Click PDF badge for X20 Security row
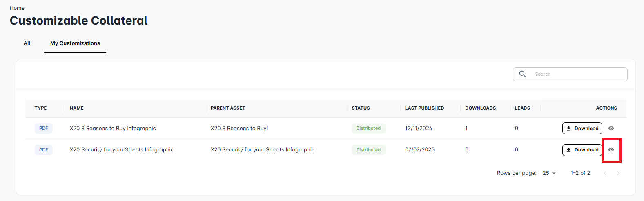 (44, 150)
